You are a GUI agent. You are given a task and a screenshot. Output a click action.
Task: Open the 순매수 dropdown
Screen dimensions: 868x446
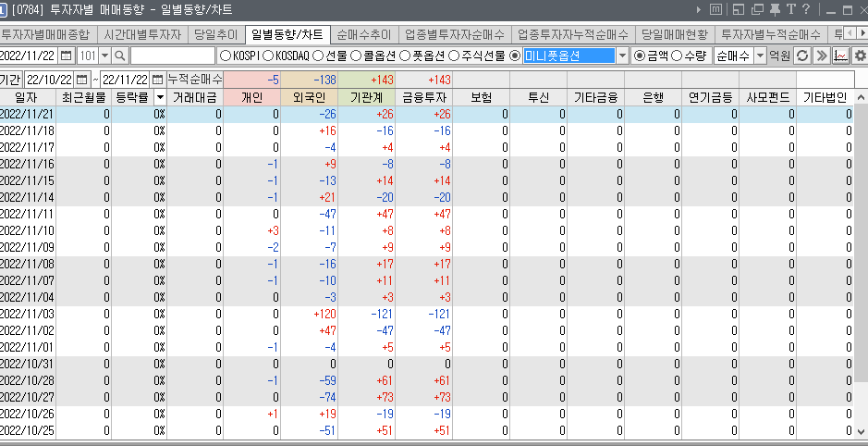click(x=760, y=56)
